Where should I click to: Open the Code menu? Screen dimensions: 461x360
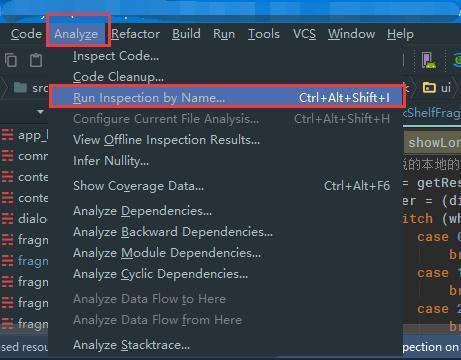pos(26,34)
